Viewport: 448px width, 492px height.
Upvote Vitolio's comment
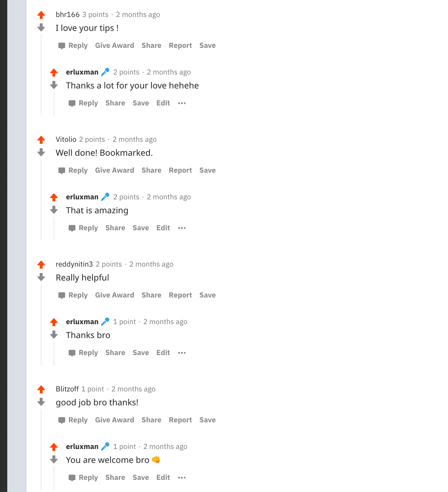tap(41, 140)
